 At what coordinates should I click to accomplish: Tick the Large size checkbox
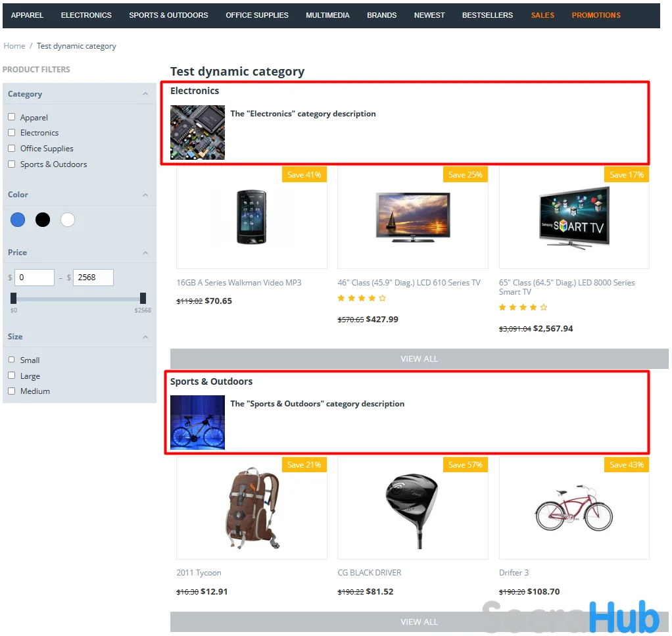tap(12, 376)
